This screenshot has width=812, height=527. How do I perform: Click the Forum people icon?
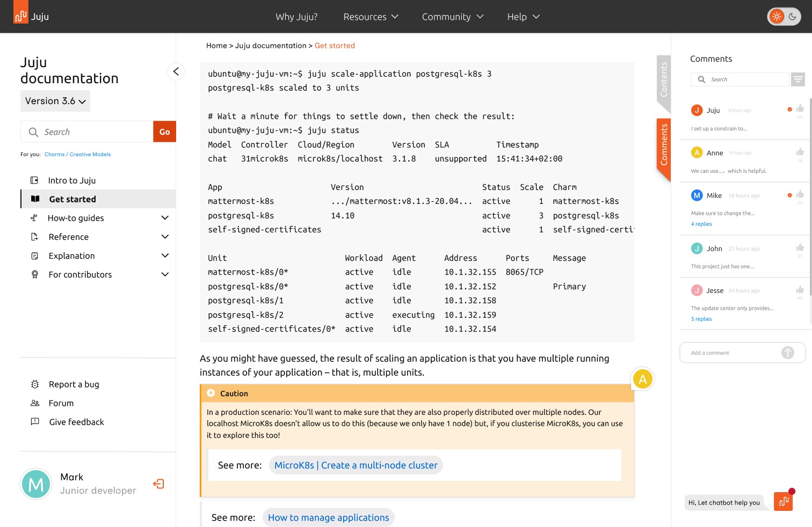pos(35,403)
